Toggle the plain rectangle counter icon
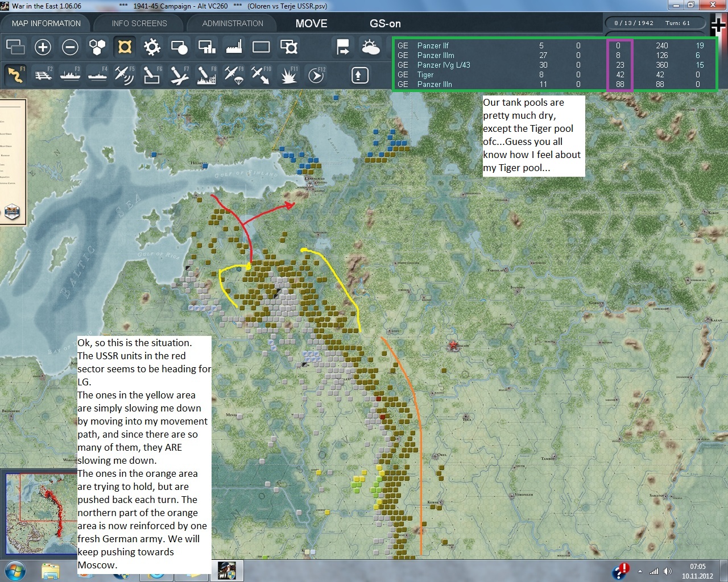 pyautogui.click(x=261, y=47)
